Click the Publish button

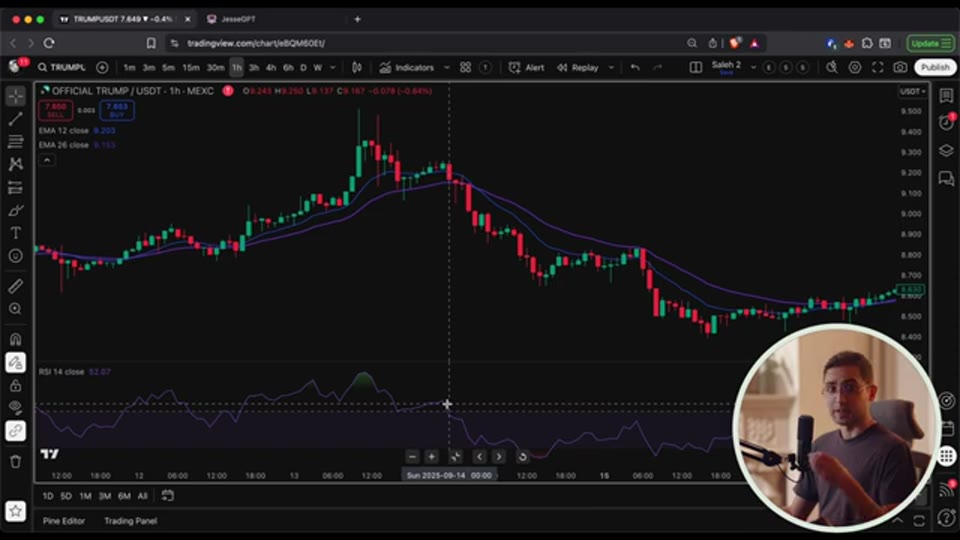pos(935,67)
